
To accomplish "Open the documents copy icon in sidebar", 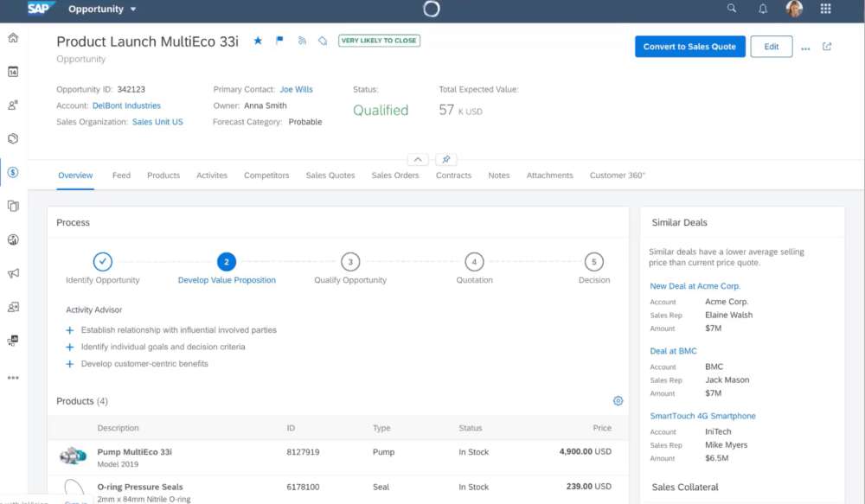I will [13, 207].
